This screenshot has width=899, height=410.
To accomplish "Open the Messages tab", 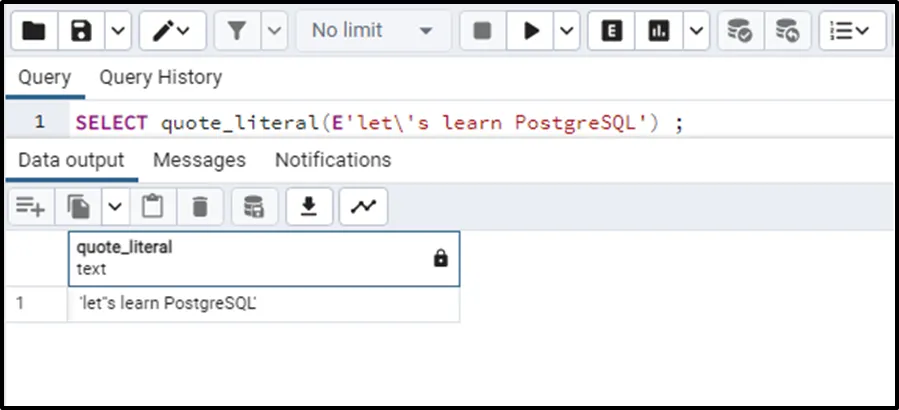I will [199, 160].
